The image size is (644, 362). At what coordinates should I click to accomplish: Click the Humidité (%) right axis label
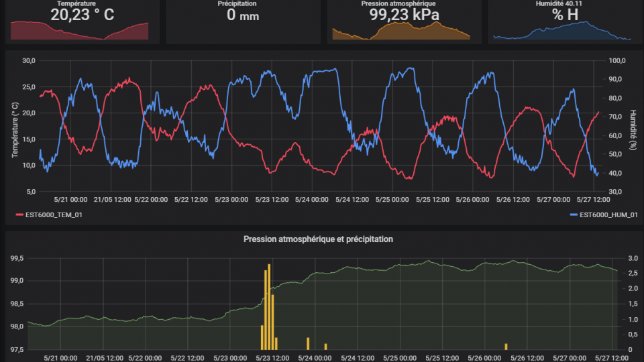tap(633, 129)
